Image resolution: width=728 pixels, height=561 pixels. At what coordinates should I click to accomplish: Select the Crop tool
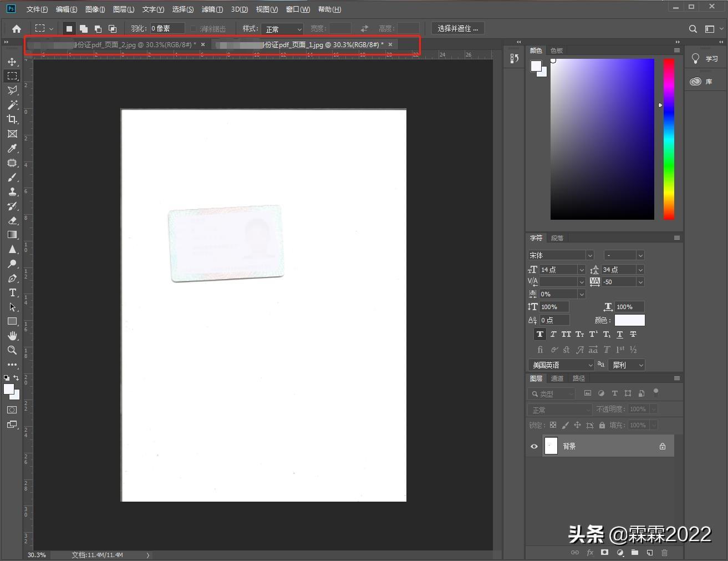point(12,119)
